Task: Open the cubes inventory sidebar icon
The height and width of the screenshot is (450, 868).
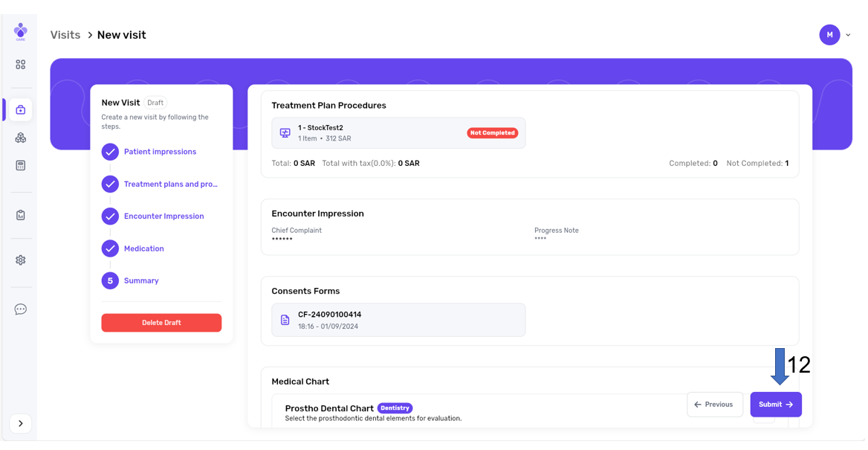Action: [x=21, y=138]
